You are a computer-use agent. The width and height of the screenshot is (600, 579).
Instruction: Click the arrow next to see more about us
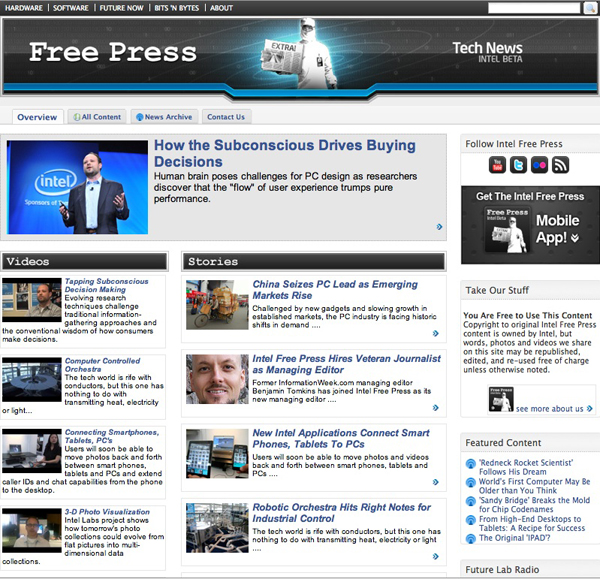pyautogui.click(x=590, y=408)
